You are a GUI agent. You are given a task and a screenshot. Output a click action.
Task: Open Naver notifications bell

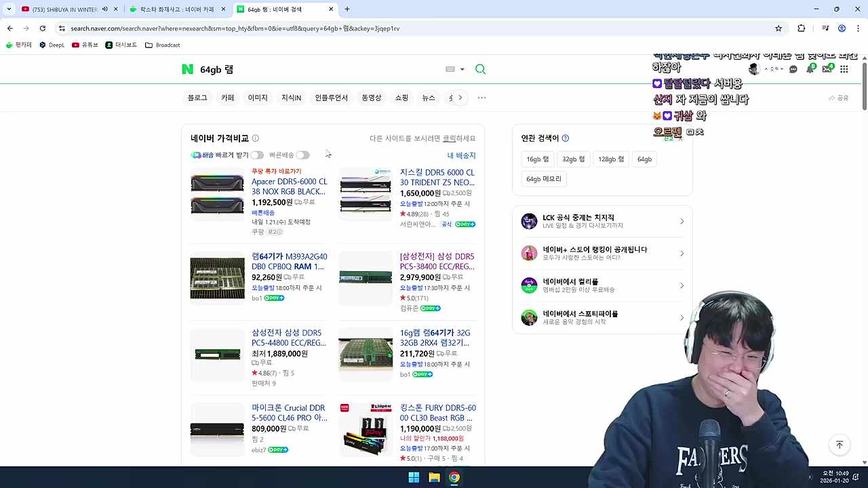point(810,69)
